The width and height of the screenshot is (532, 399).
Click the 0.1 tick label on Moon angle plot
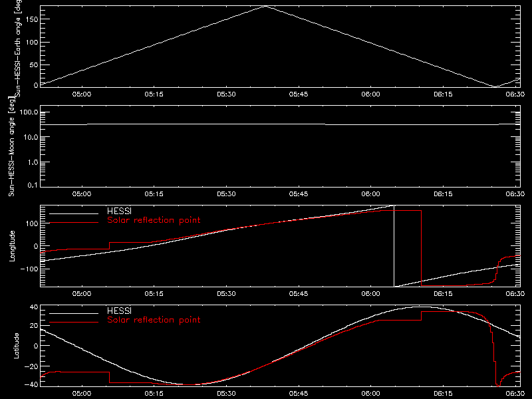click(x=33, y=185)
